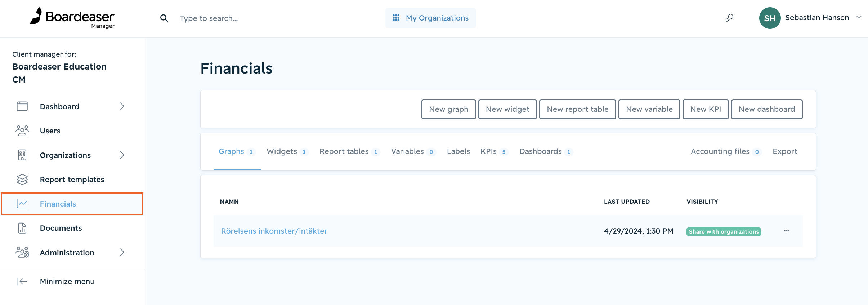
Task: Click the Dashboard sidebar icon
Action: 22,106
